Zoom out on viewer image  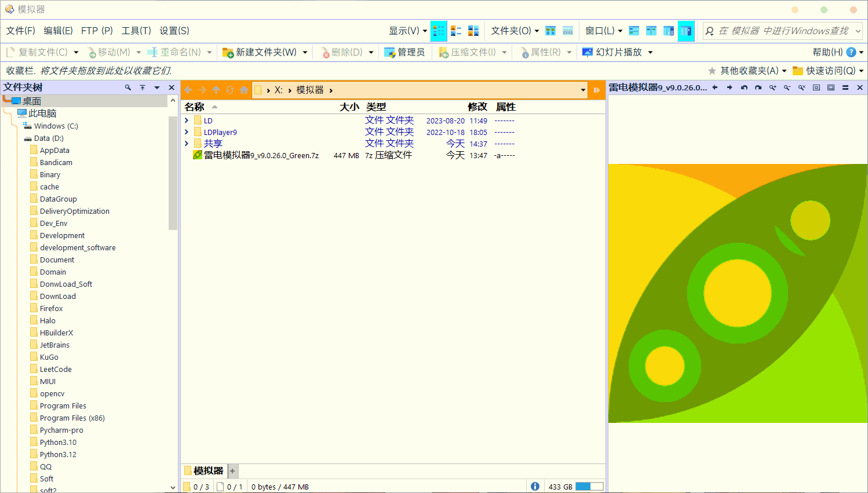click(787, 87)
